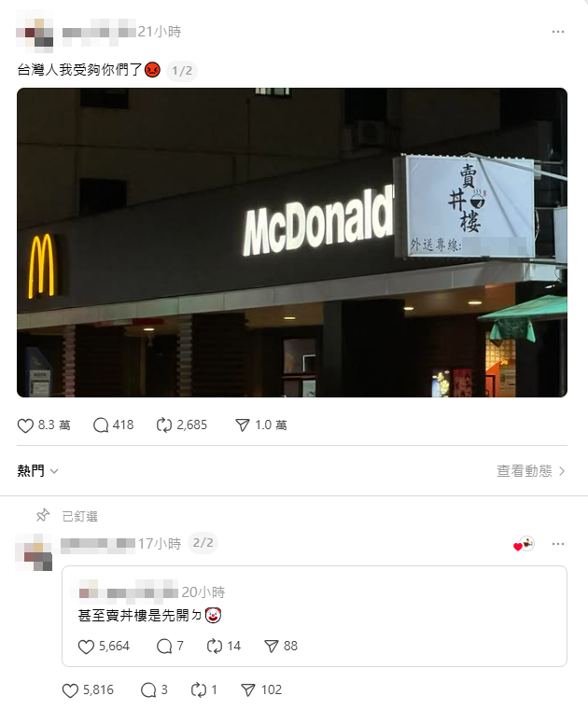
Task: Select the 1/2 thread indicator badge
Action: point(182,71)
